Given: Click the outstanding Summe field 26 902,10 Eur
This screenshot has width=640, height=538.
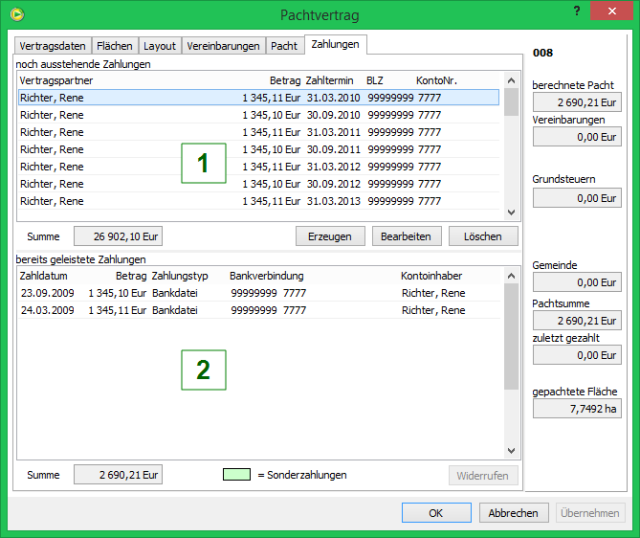Looking at the screenshot, I should (x=118, y=236).
